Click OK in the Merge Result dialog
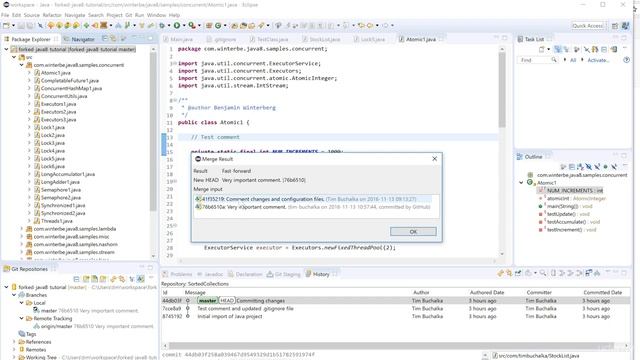 tap(413, 231)
